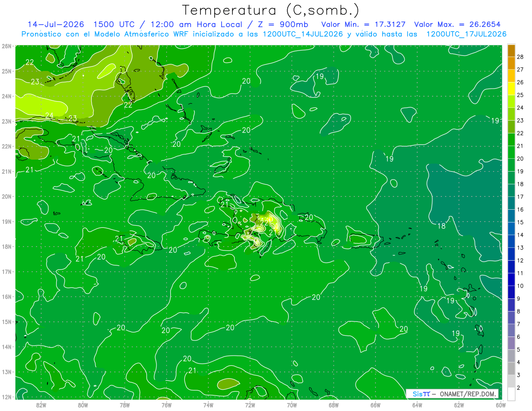Click the color scale label 10
This screenshot has height=411, width=532.
click(x=520, y=286)
